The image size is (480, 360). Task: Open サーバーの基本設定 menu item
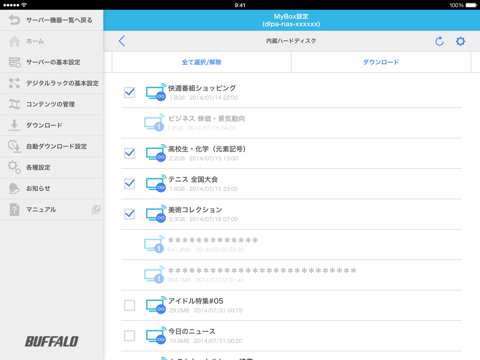(52, 62)
